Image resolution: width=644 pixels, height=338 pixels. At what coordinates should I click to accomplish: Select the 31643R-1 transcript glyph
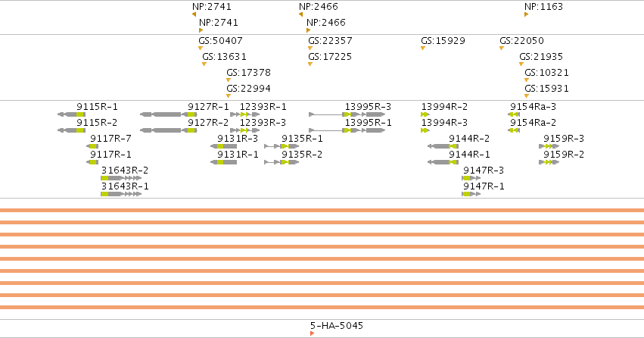point(121,194)
